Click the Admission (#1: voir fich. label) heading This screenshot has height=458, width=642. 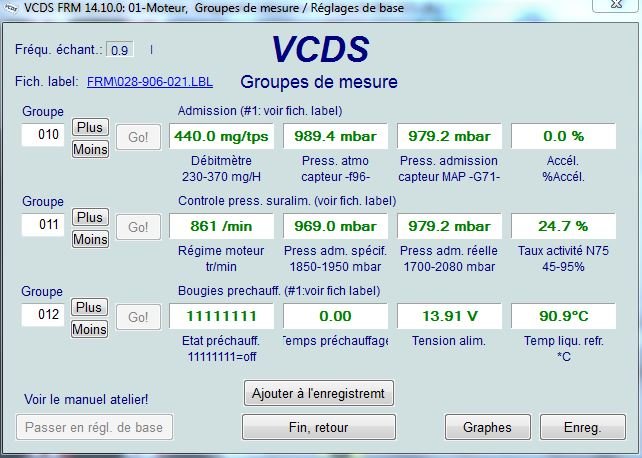(x=260, y=111)
